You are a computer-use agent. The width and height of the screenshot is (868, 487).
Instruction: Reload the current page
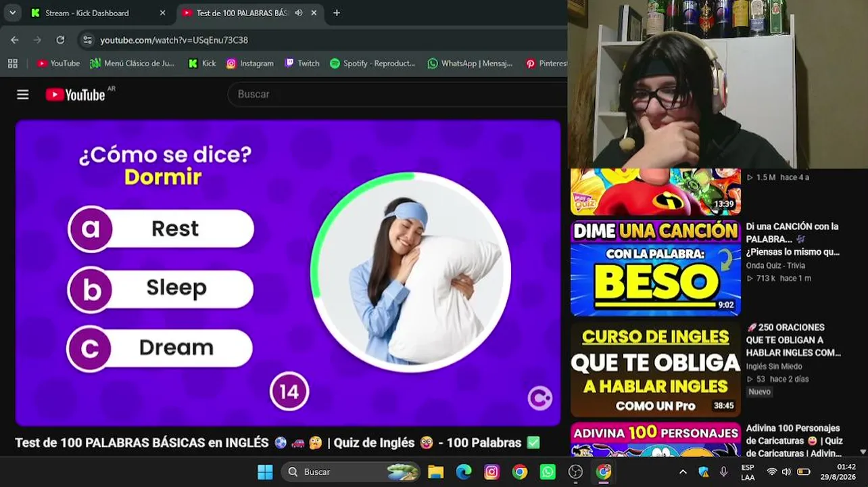point(60,40)
